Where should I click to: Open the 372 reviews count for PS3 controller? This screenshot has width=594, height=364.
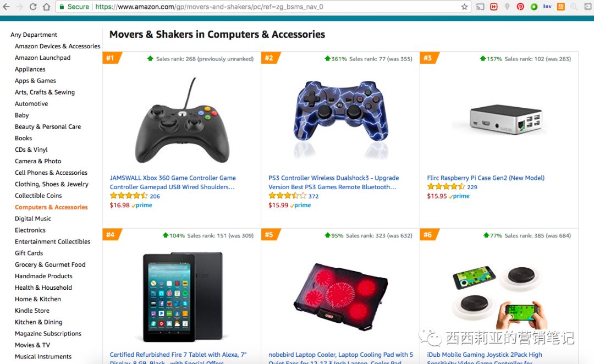click(x=313, y=196)
